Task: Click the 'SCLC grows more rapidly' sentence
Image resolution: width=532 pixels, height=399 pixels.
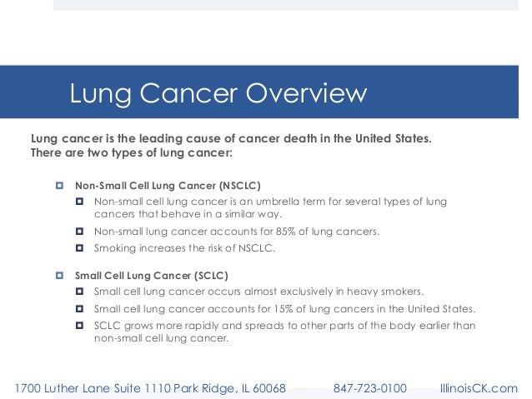Action: click(284, 332)
